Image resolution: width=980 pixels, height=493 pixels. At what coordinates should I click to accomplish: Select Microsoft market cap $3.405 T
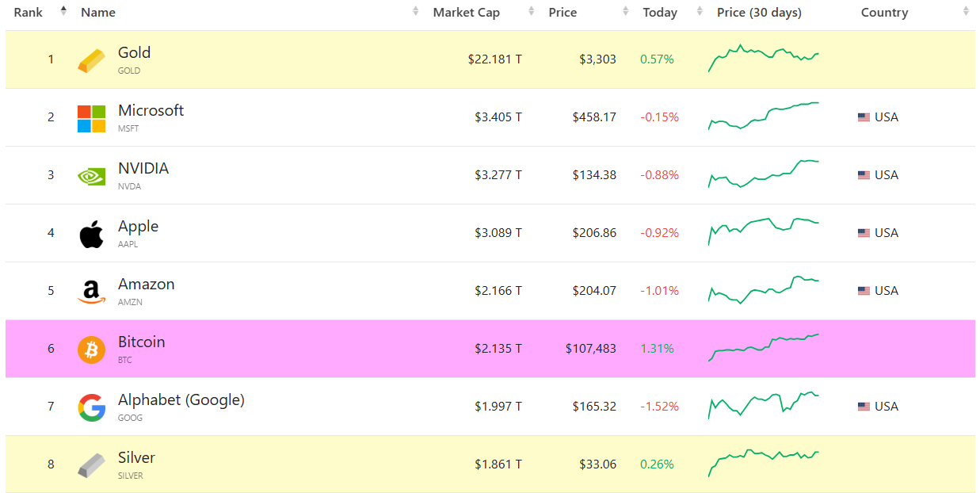pos(498,117)
